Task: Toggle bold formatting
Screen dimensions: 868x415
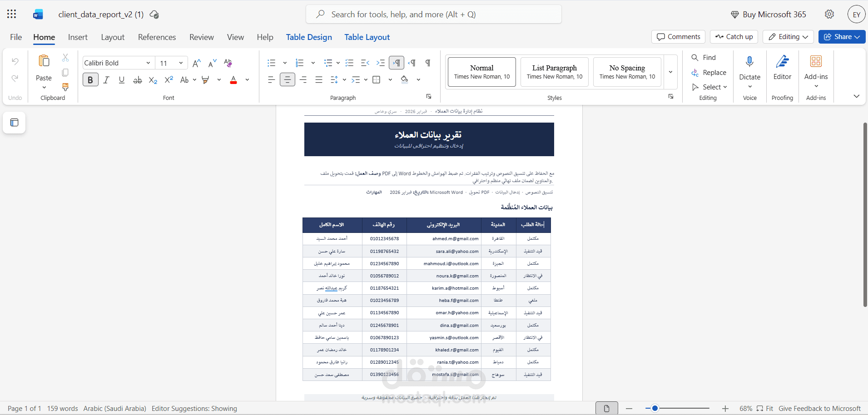Action: tap(90, 79)
